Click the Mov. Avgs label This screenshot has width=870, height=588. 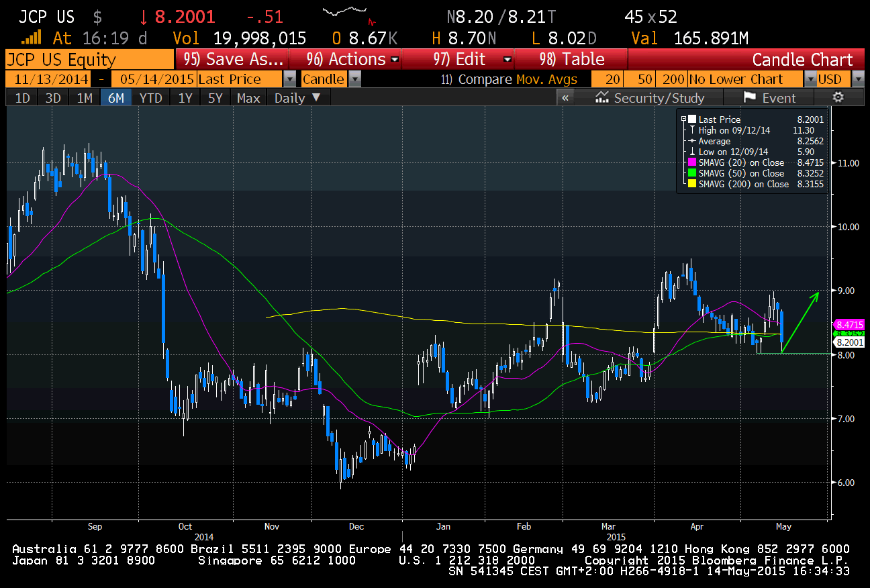546,79
